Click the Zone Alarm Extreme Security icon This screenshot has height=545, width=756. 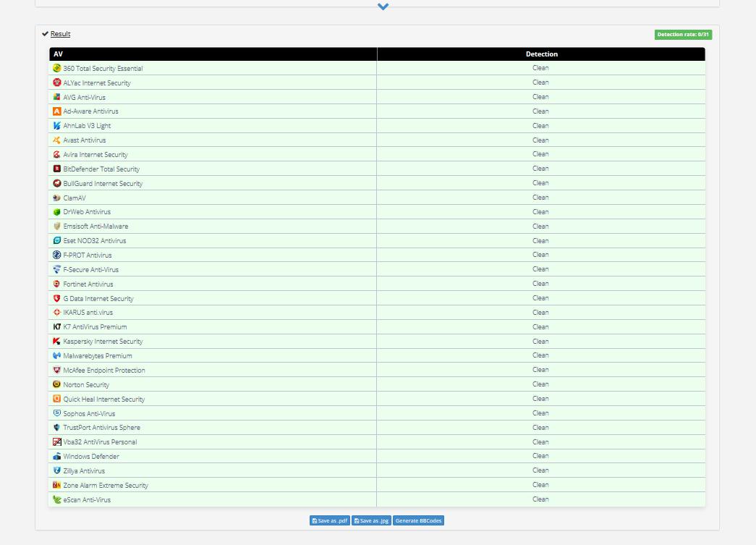(57, 485)
